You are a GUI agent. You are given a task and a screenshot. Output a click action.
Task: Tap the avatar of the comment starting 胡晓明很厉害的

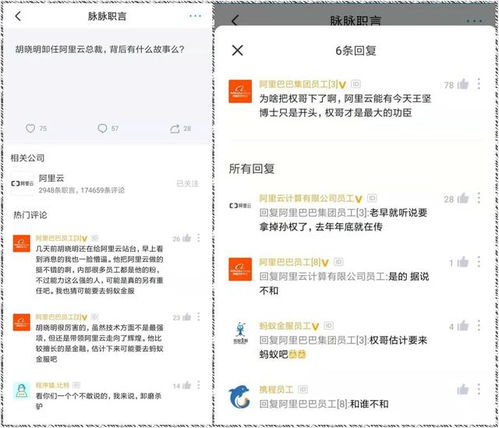tap(21, 322)
